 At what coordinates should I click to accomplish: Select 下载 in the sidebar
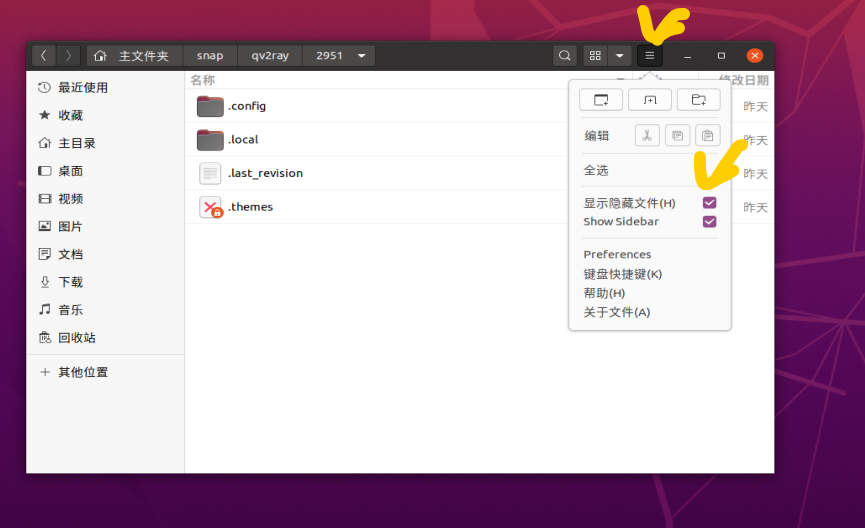click(x=105, y=282)
